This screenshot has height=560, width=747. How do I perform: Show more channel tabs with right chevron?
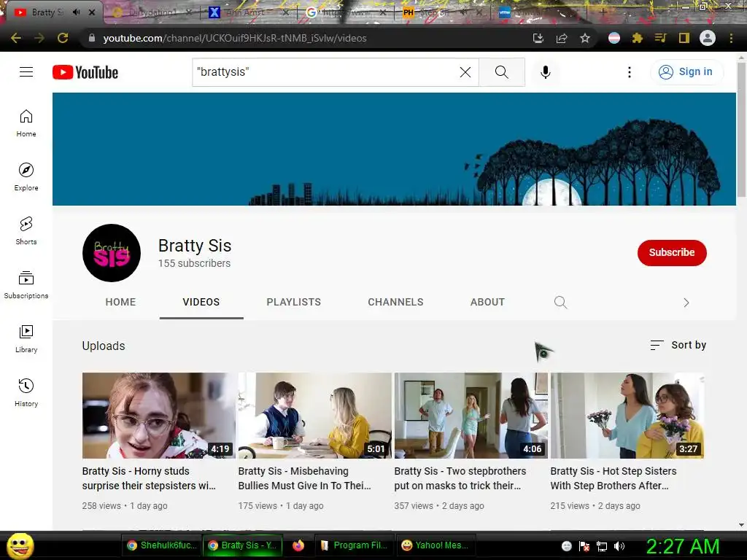coord(686,303)
